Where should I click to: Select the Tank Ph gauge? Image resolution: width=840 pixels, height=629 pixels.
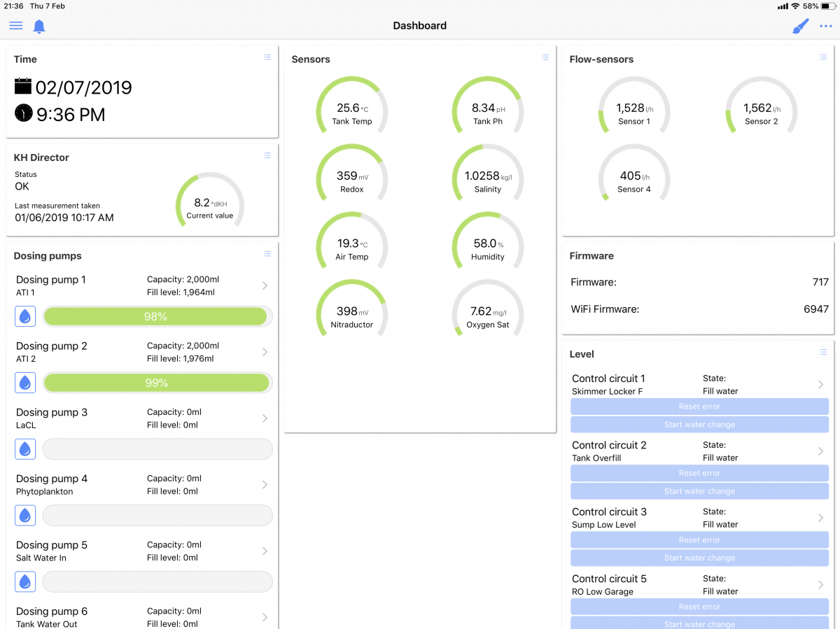[x=488, y=106]
